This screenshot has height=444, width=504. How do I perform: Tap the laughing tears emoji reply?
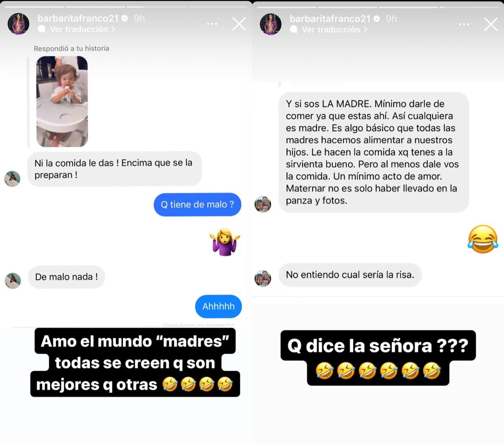(x=483, y=239)
